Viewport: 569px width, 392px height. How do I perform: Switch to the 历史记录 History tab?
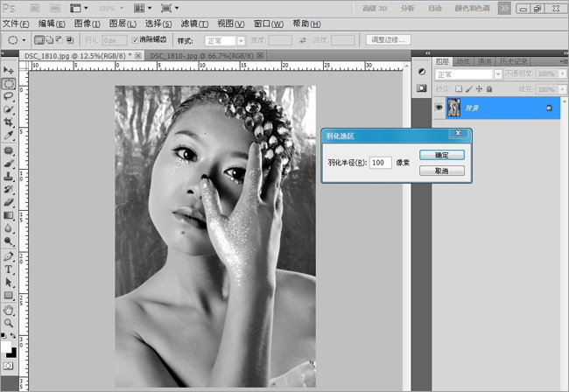pos(513,61)
